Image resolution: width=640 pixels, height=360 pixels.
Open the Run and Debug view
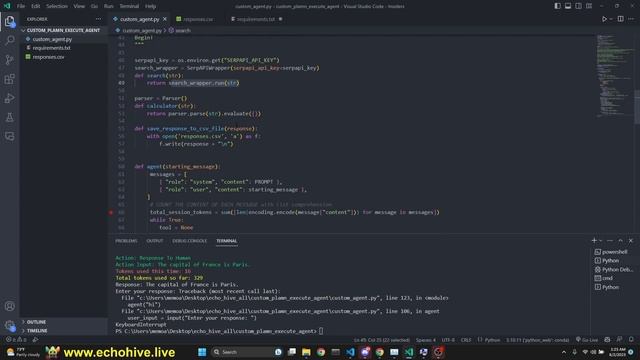(9, 98)
